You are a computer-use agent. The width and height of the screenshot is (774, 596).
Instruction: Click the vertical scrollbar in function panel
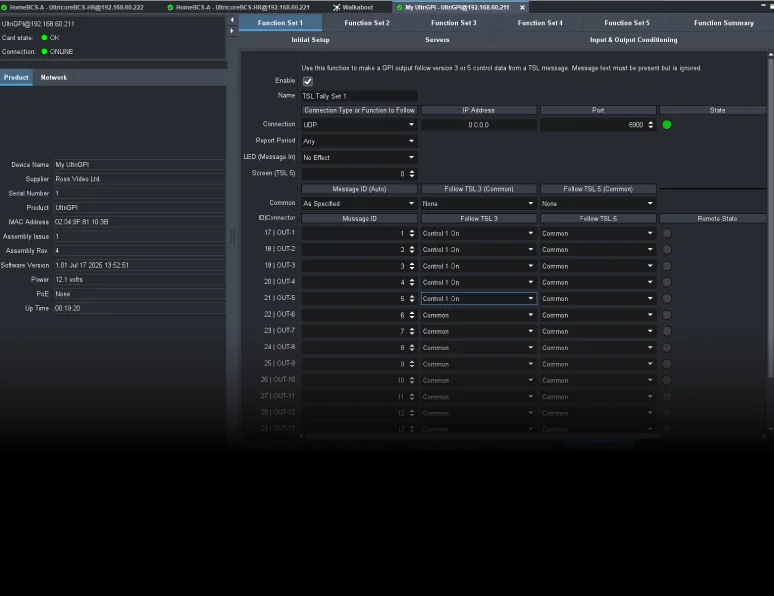pos(771,217)
